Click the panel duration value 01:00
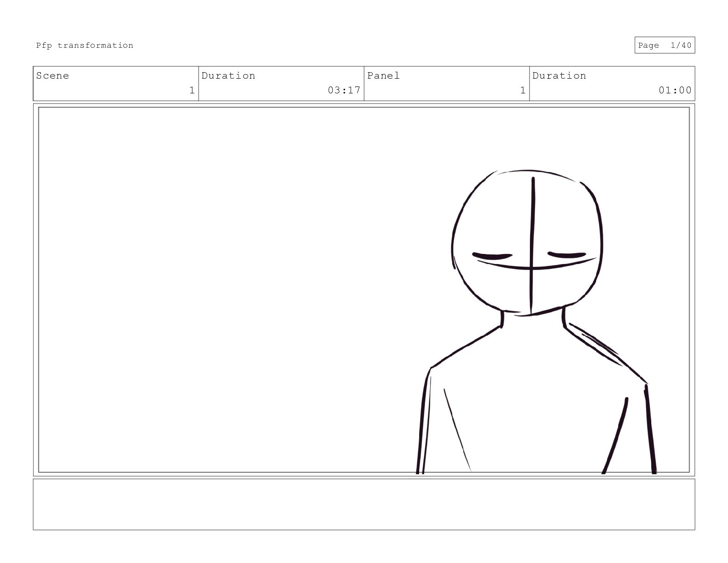The height and width of the screenshot is (563, 728). [x=675, y=90]
